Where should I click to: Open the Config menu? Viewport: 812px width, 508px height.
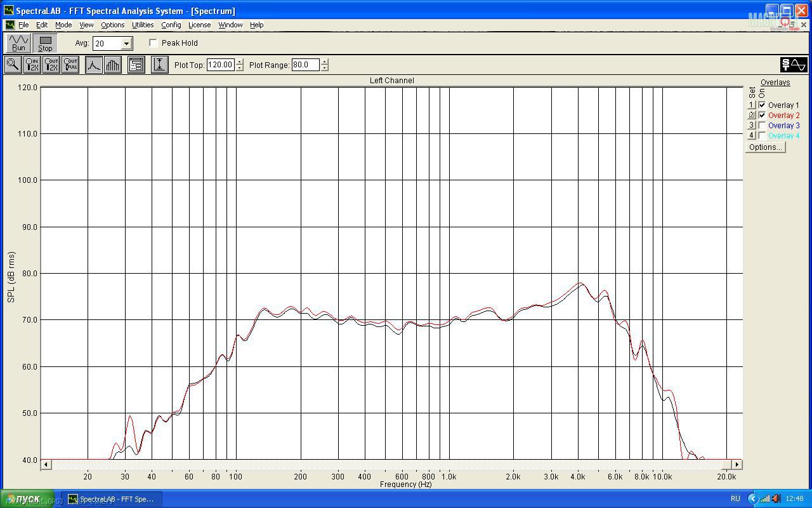(x=171, y=25)
